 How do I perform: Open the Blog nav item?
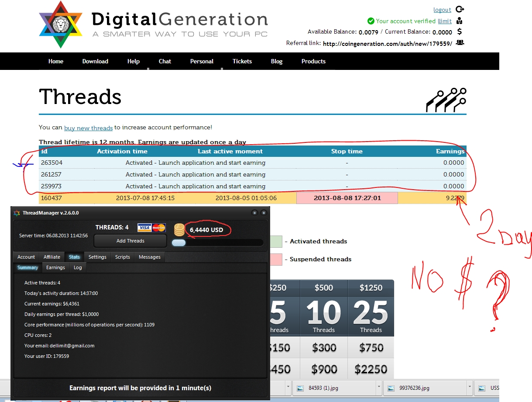pyautogui.click(x=277, y=61)
